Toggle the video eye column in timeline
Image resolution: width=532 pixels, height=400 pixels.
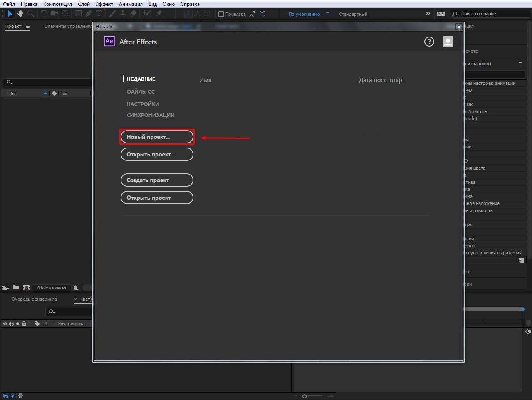pos(5,323)
